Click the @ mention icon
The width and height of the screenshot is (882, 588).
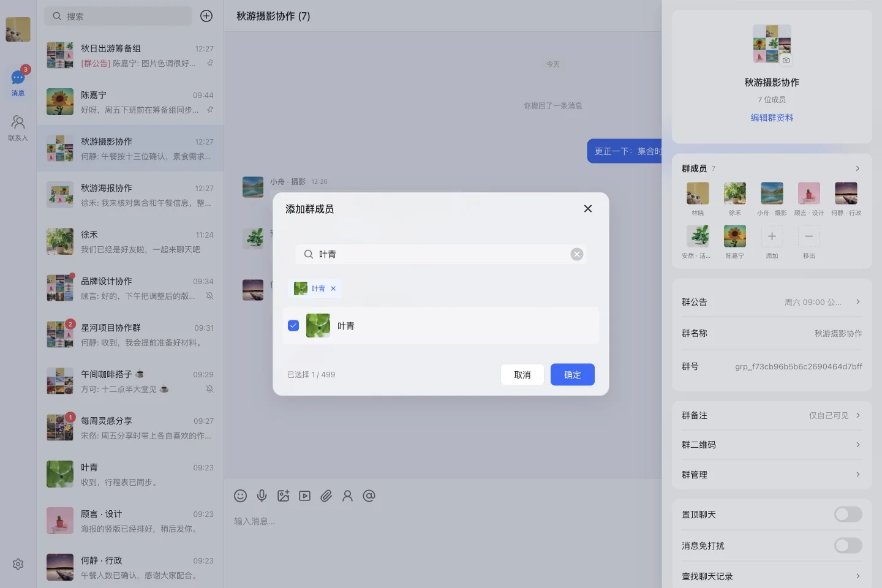(x=369, y=496)
